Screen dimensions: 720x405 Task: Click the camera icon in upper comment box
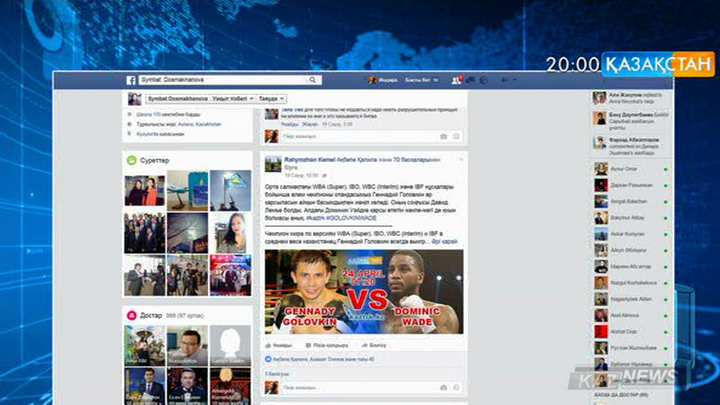pyautogui.click(x=443, y=136)
